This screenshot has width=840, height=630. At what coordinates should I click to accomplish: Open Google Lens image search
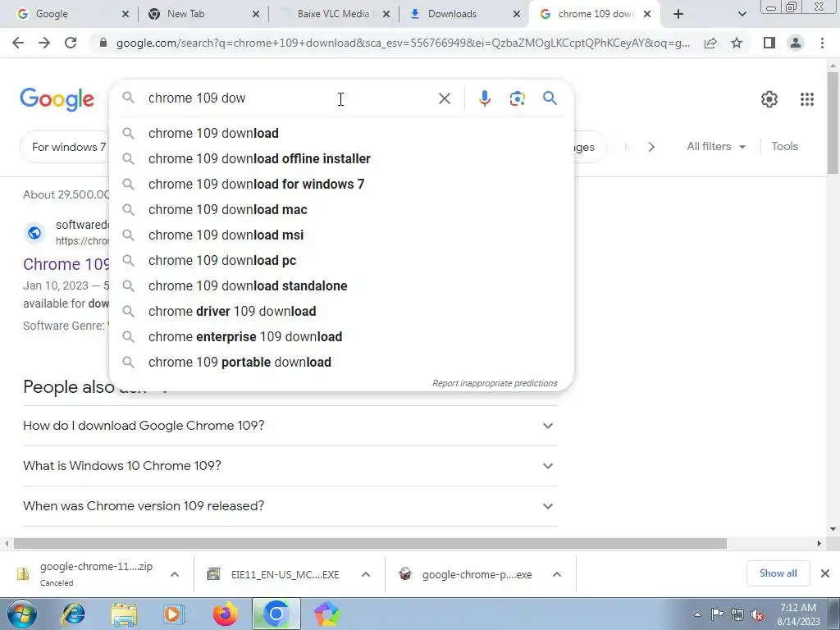tap(517, 98)
